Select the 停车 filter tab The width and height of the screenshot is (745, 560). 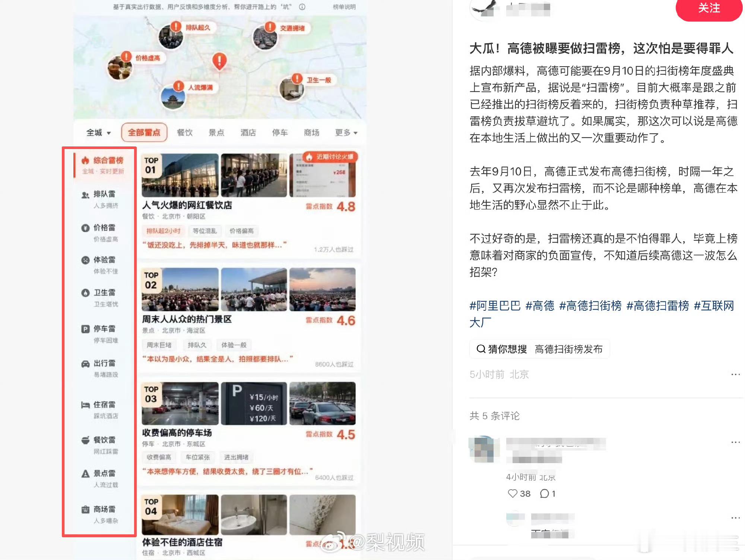pos(280,133)
